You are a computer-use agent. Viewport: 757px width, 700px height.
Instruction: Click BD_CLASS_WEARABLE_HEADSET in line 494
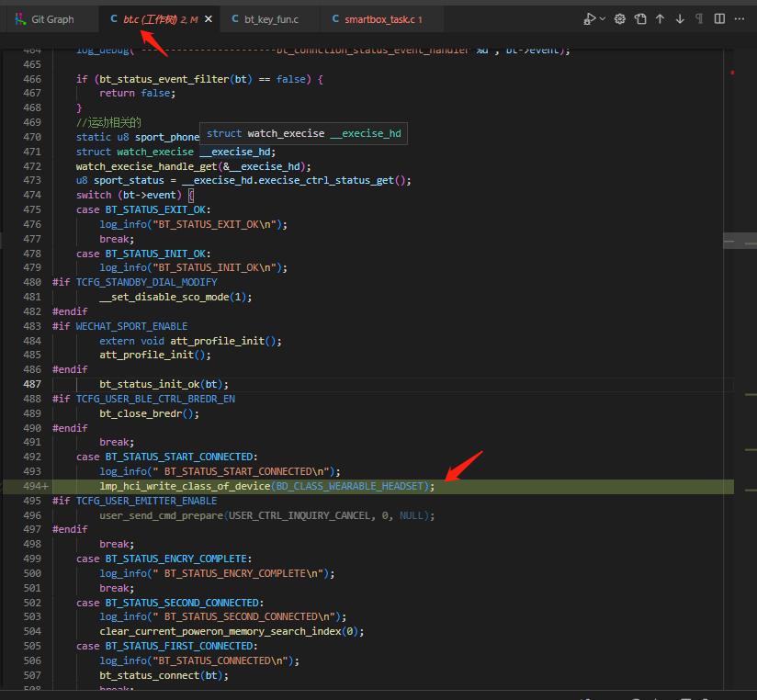(352, 486)
